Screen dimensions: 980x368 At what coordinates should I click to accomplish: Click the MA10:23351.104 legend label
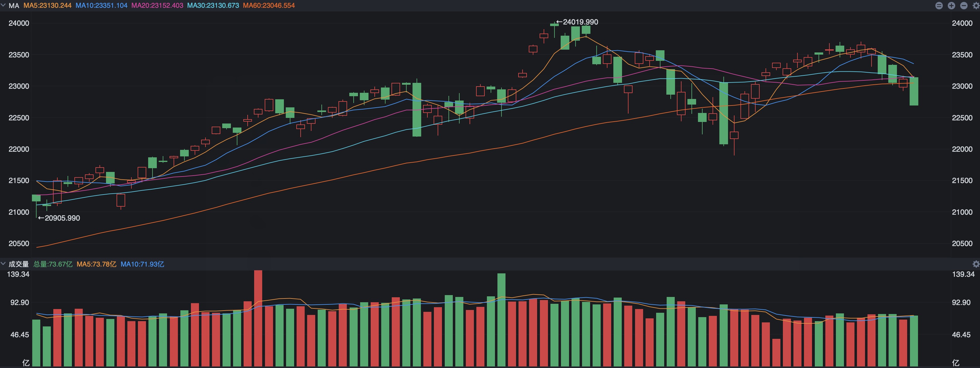click(x=101, y=5)
